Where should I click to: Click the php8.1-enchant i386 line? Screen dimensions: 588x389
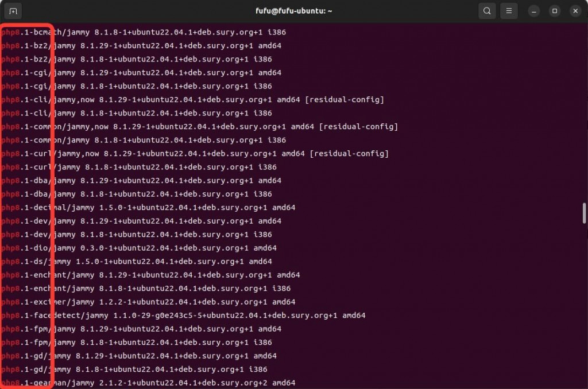pyautogui.click(x=146, y=289)
